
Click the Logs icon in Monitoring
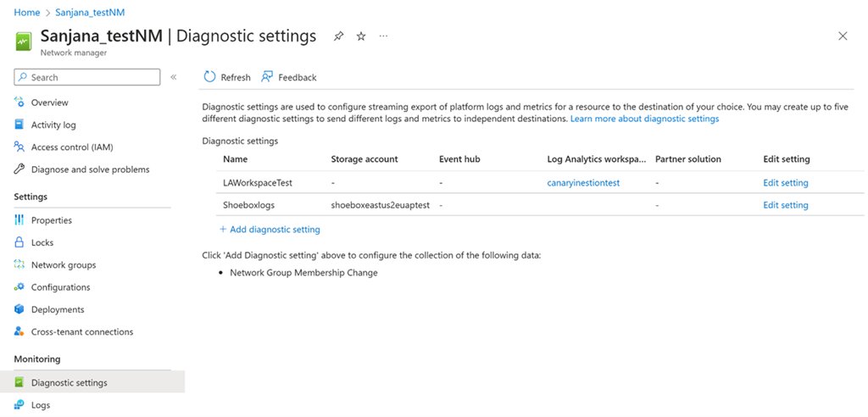pos(19,405)
